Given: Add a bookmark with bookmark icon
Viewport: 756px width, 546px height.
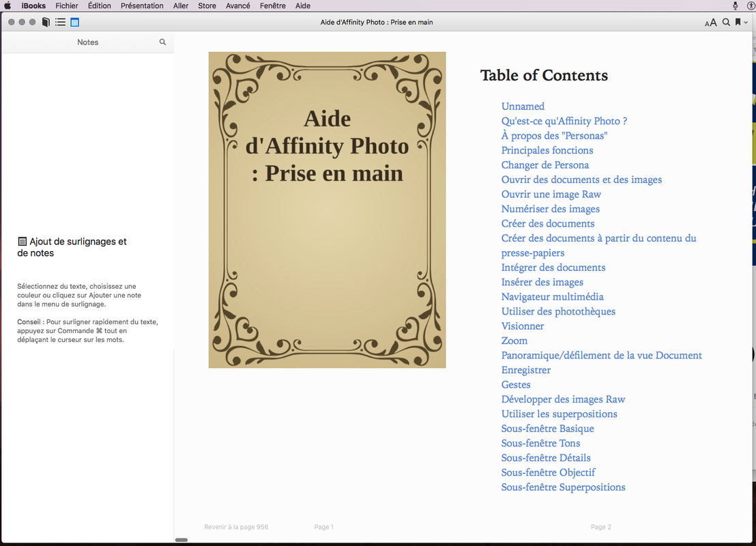Looking at the screenshot, I should 738,23.
